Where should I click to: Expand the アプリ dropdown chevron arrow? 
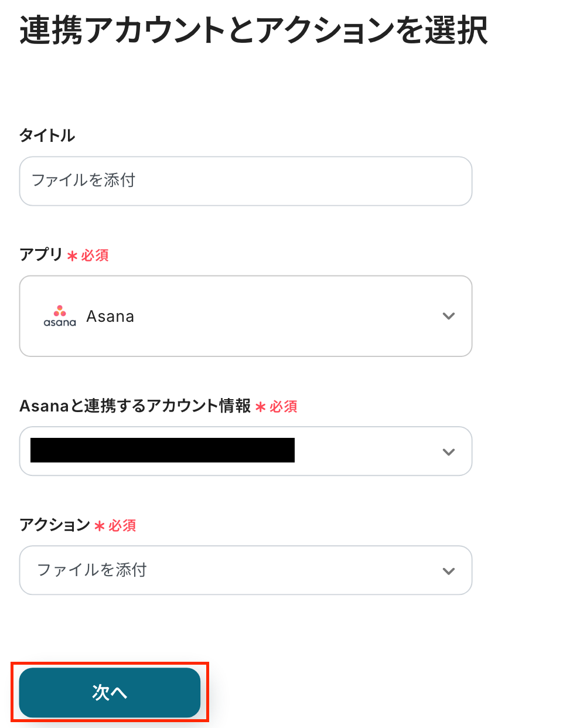tap(449, 316)
